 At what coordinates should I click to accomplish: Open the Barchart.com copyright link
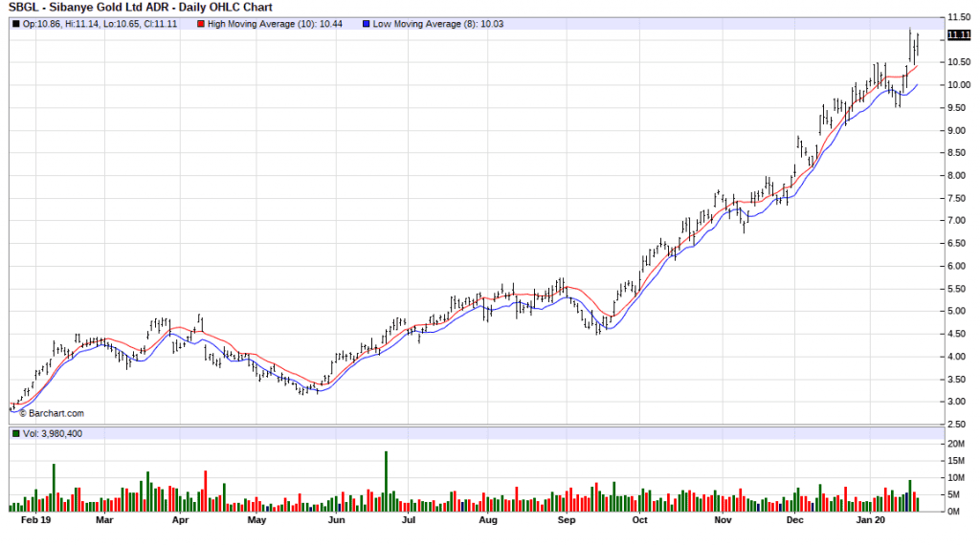(52, 414)
